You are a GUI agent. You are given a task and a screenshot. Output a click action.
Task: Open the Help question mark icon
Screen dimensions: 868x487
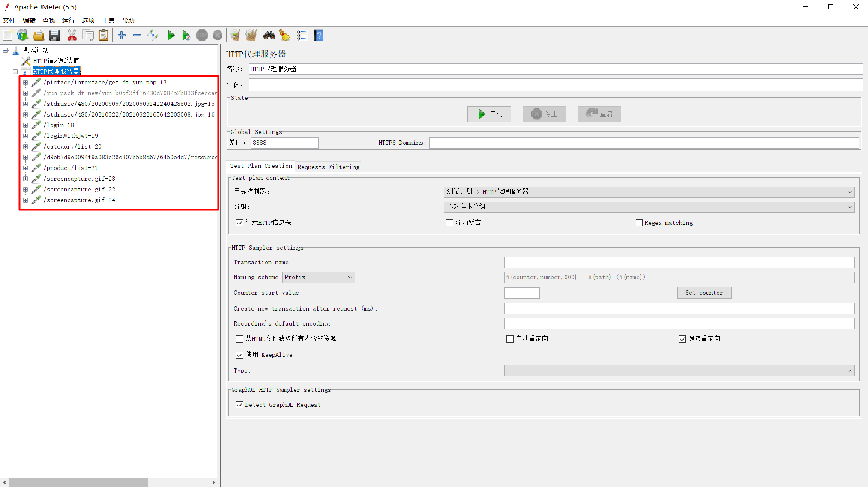pos(319,36)
